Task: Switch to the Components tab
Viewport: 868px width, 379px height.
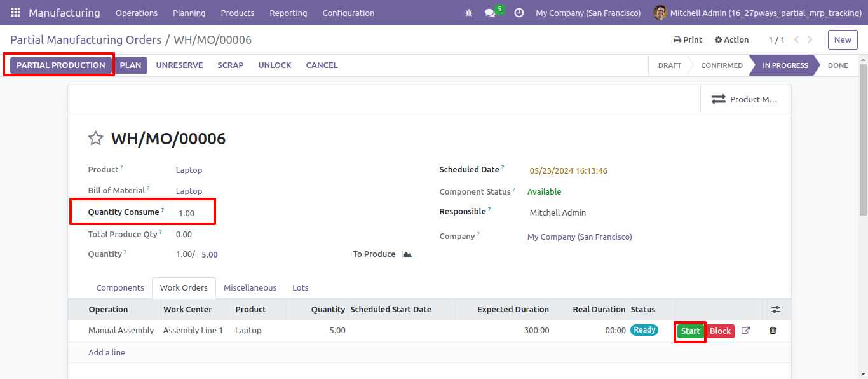Action: pos(120,288)
